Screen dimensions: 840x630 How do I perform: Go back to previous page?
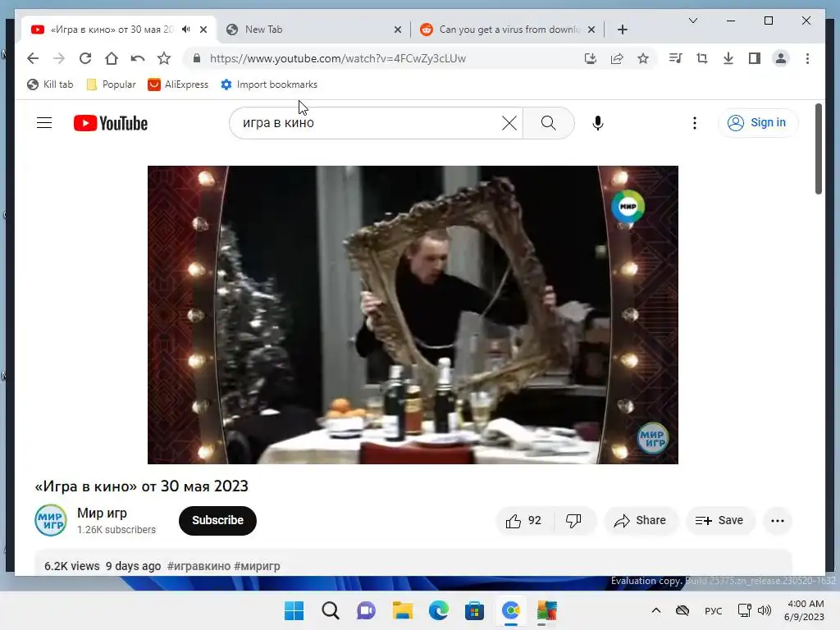(33, 58)
